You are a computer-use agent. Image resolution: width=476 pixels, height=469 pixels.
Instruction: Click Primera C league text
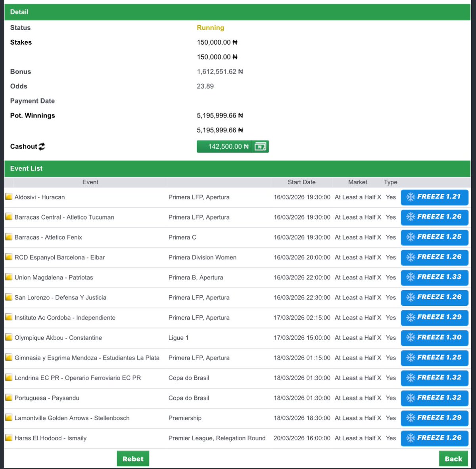182,237
